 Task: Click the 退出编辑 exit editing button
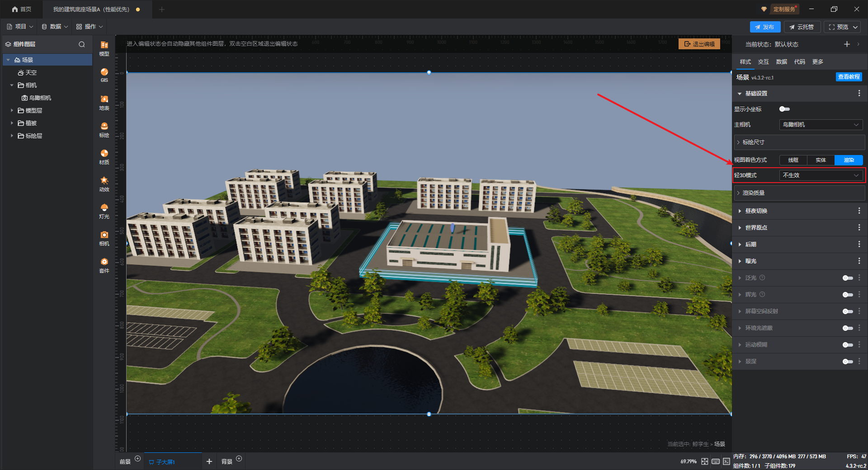point(699,44)
